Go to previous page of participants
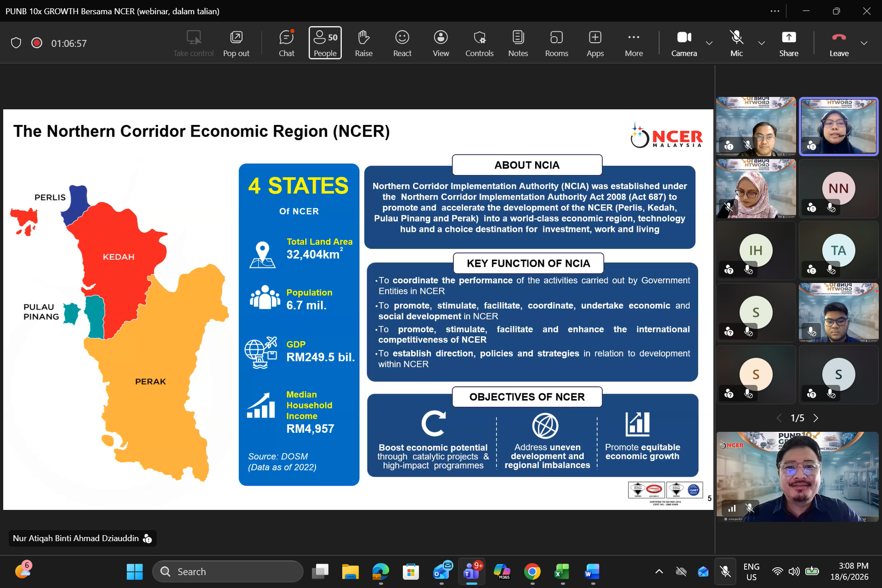Image resolution: width=882 pixels, height=588 pixels. [779, 418]
